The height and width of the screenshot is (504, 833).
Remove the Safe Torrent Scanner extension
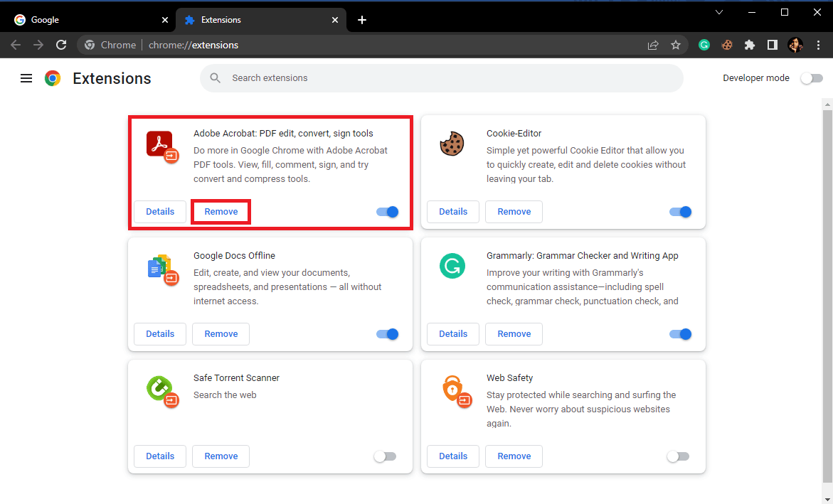[221, 456]
